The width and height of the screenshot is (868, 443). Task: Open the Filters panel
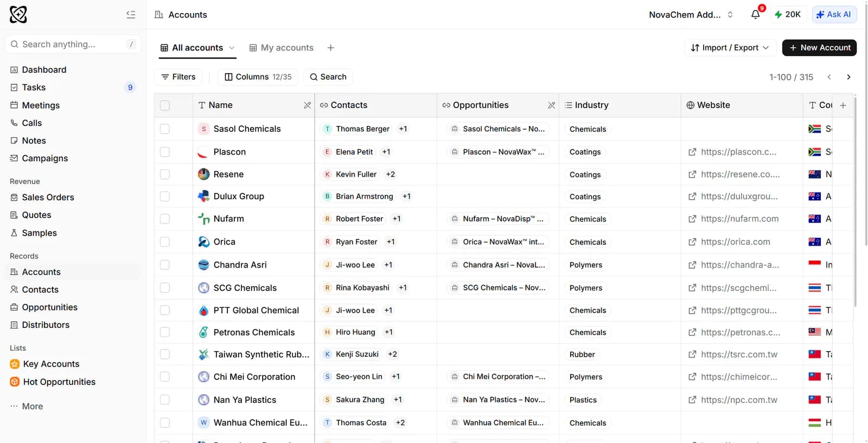point(178,77)
